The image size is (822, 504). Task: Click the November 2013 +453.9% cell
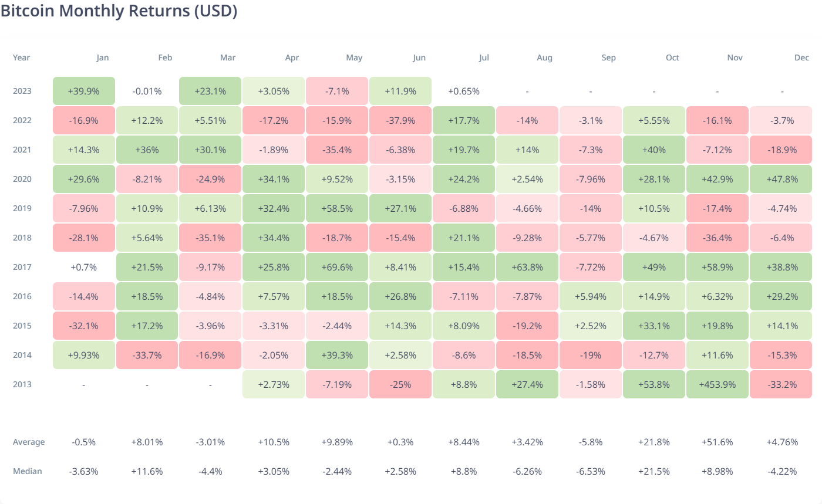coord(716,384)
